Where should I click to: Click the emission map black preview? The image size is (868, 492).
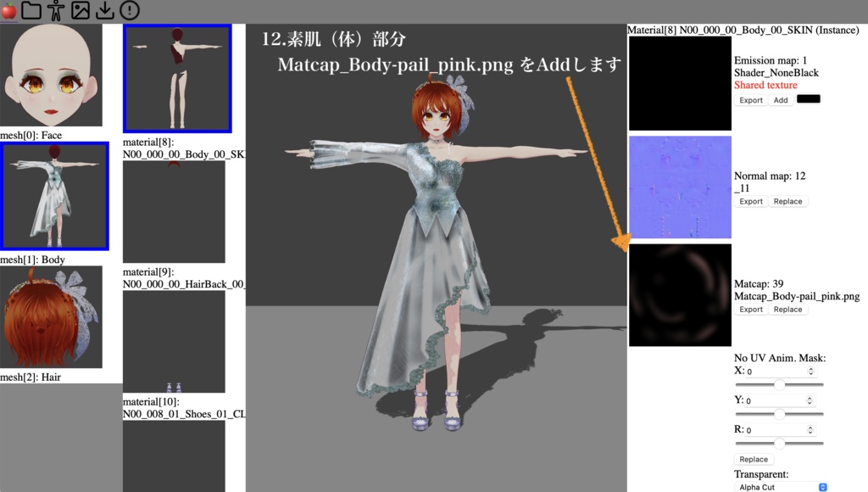pyautogui.click(x=680, y=83)
